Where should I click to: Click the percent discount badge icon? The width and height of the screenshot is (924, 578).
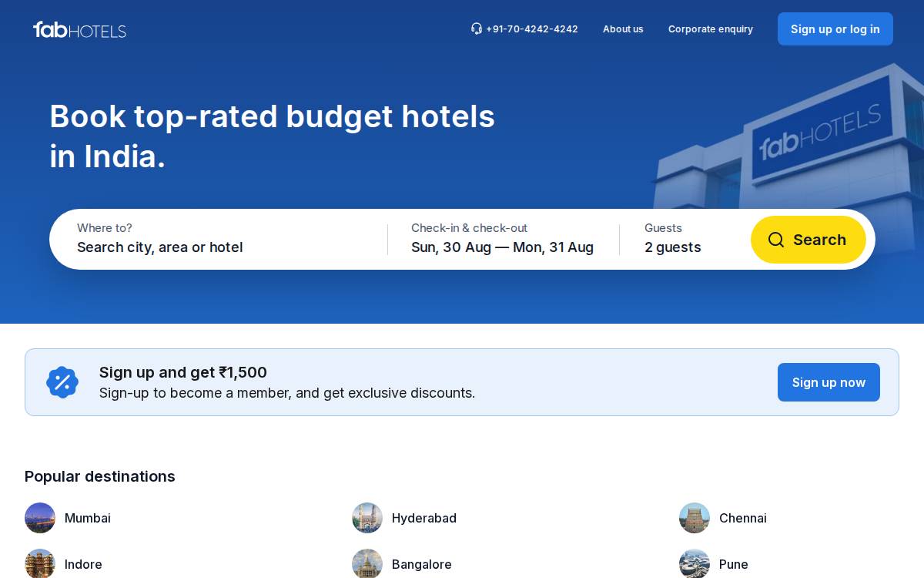(x=62, y=382)
